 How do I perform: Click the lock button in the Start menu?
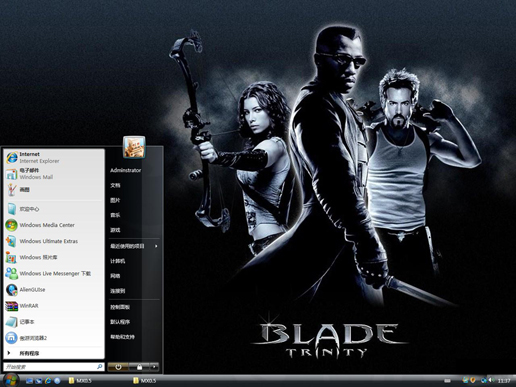pyautogui.click(x=139, y=367)
